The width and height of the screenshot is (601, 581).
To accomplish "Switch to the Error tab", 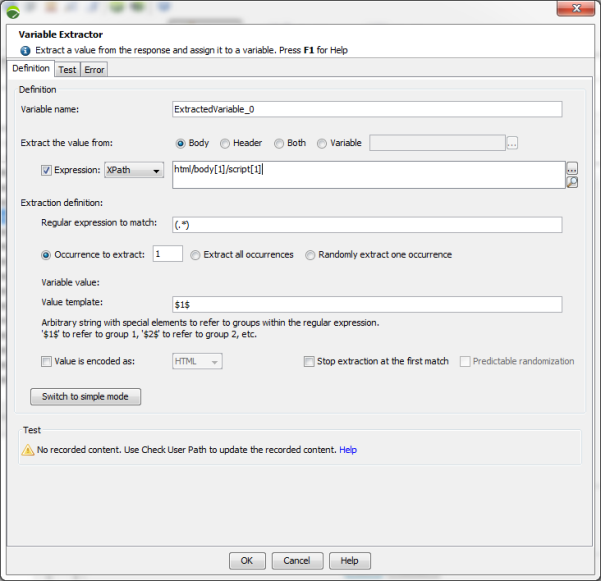I will 94,70.
